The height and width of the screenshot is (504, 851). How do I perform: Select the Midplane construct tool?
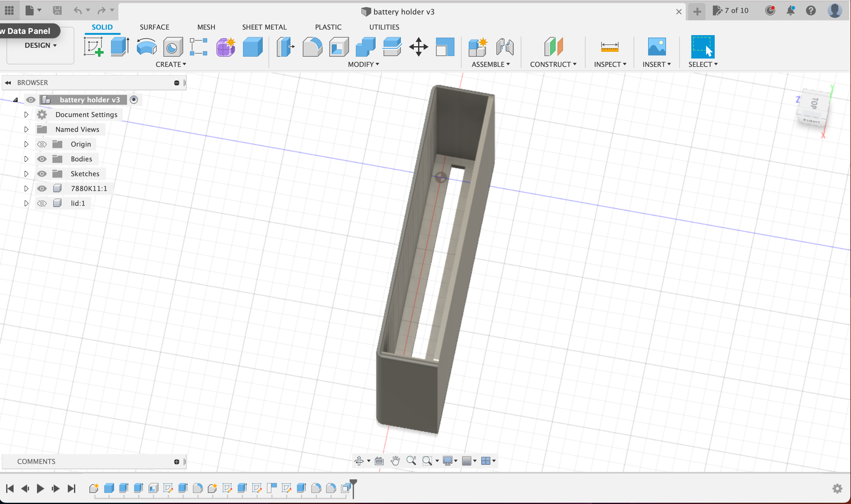pyautogui.click(x=553, y=47)
